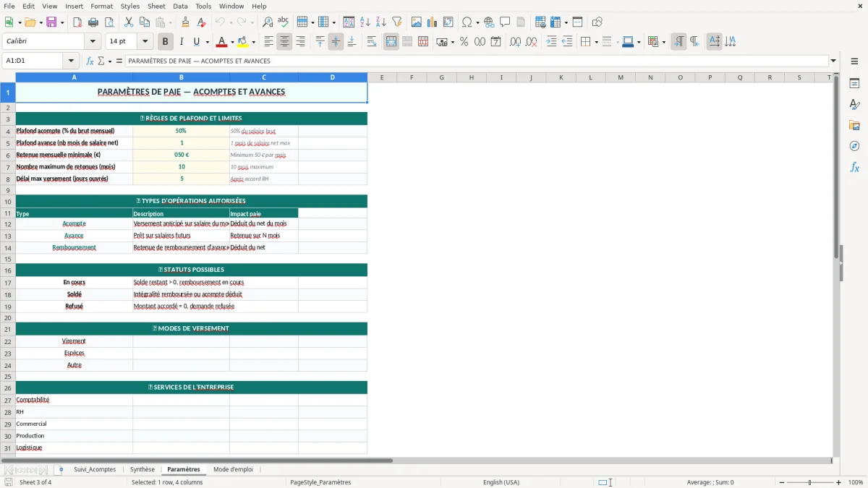Viewport: 868px width, 488px height.
Task: Toggle Align Left
Action: 268,42
